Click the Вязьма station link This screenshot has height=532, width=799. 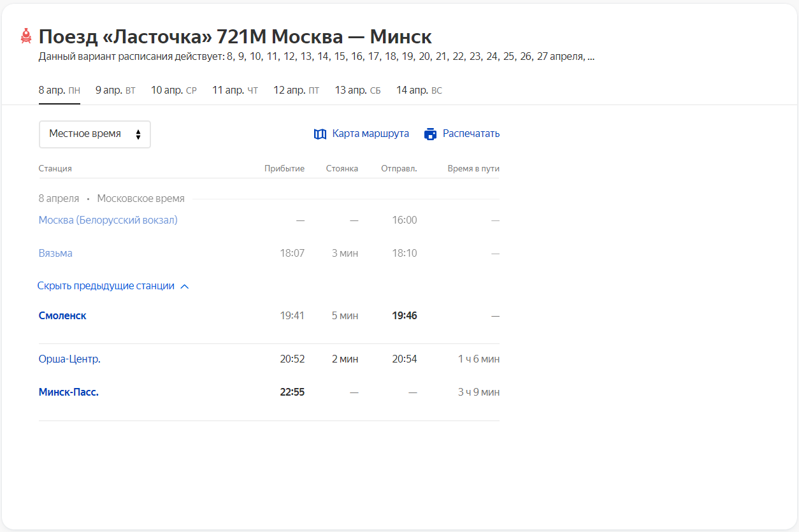55,252
